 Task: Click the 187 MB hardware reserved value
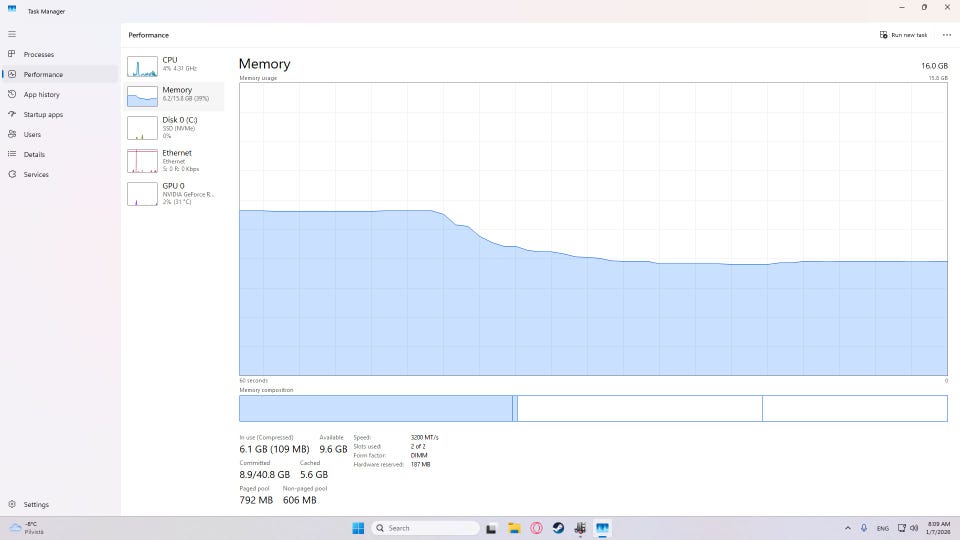[x=420, y=465]
